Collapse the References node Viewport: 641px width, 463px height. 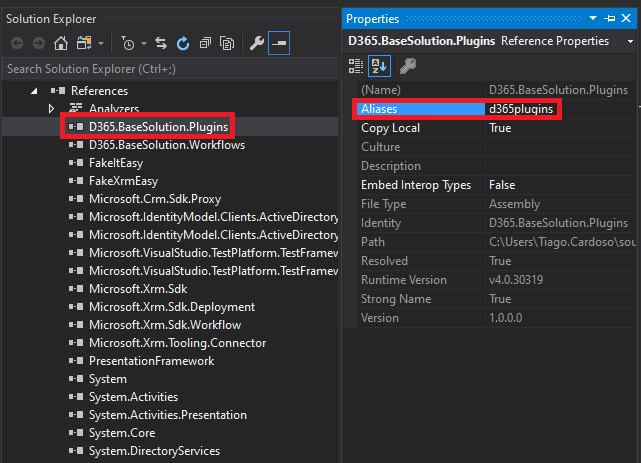coord(33,91)
